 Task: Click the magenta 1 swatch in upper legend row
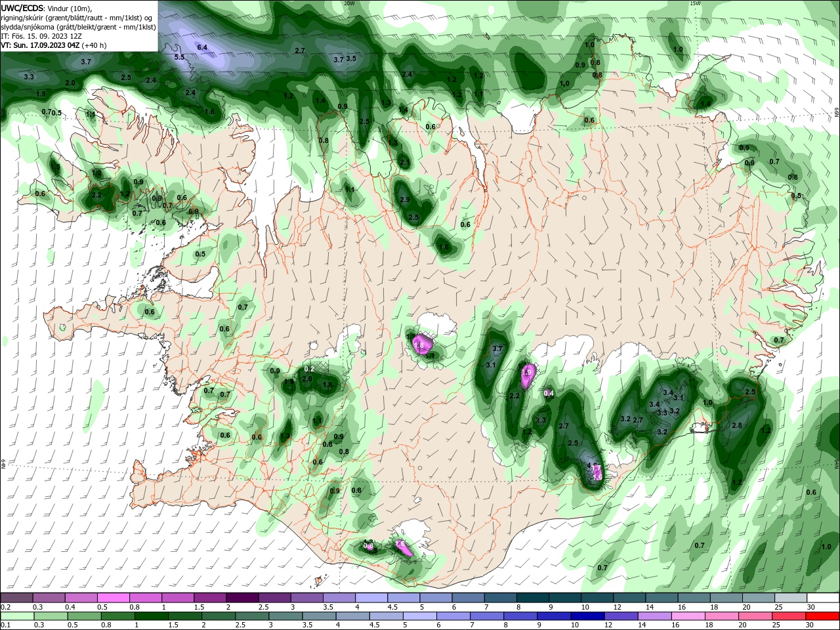(177, 598)
